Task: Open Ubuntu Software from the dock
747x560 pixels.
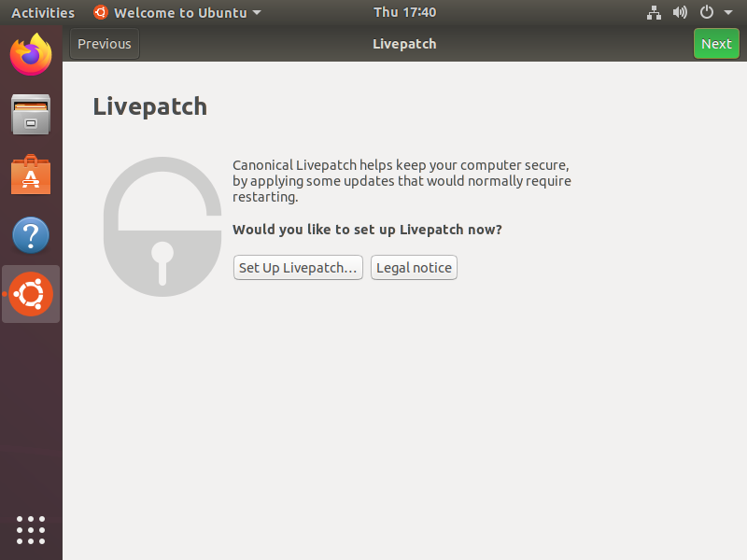Action: point(31,175)
